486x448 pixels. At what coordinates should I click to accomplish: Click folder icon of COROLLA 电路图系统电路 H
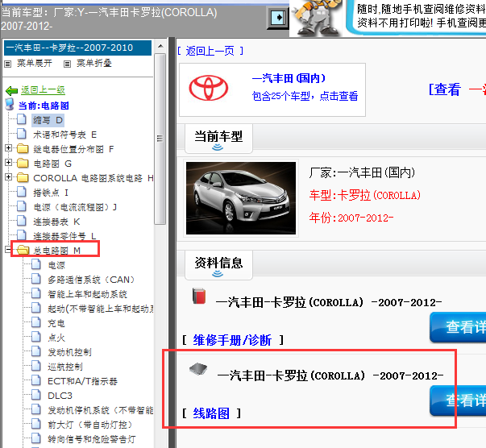23,178
